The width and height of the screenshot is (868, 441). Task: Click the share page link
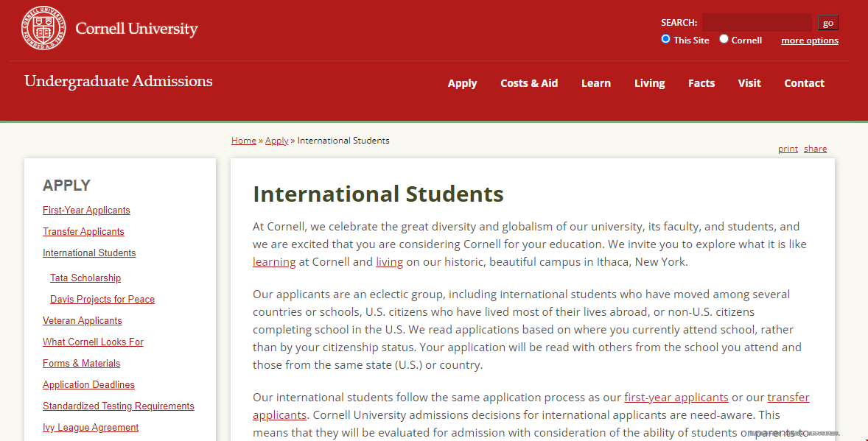pos(816,149)
